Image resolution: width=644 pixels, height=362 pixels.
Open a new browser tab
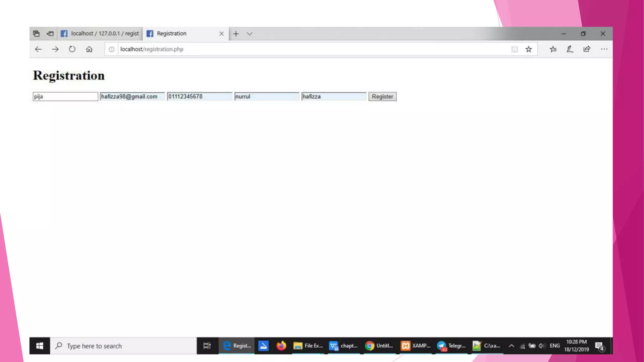tap(236, 34)
